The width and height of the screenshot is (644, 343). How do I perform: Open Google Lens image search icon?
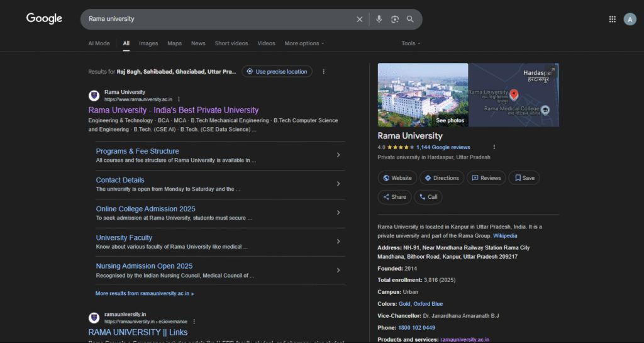click(394, 20)
